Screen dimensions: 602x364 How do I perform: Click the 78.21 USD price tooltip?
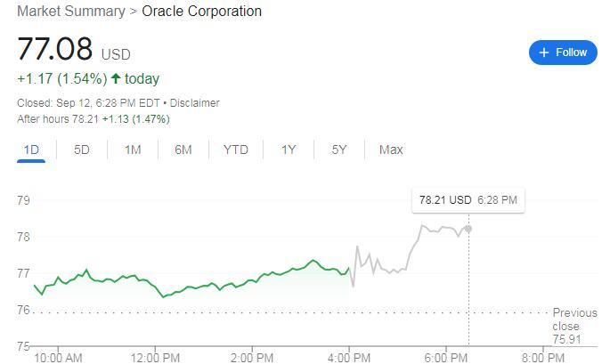click(468, 200)
